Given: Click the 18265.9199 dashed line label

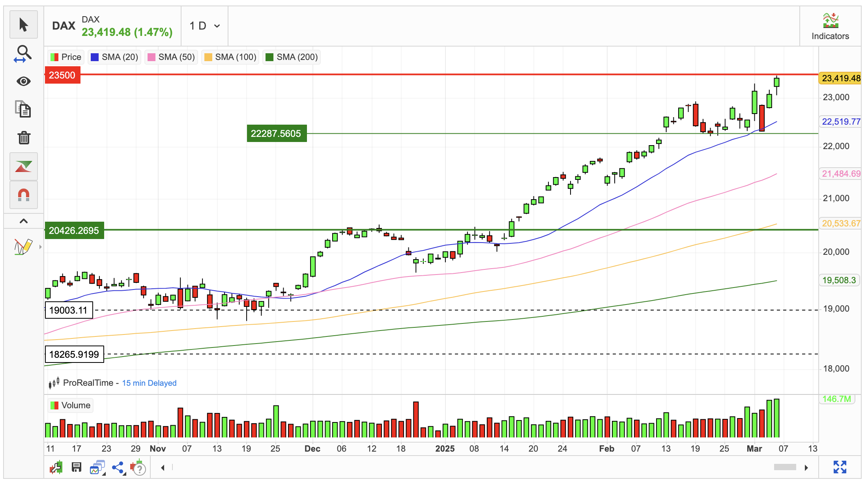Looking at the screenshot, I should [74, 355].
